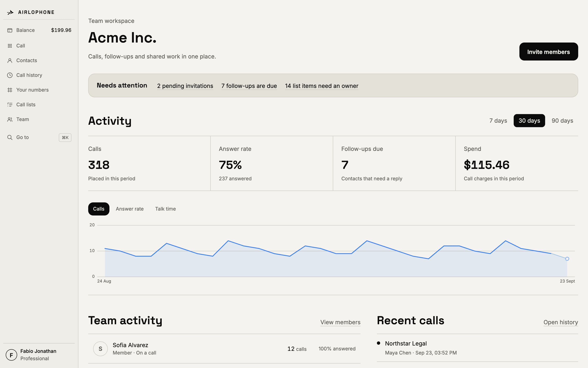Open the Northstar Legal recent call
588x368 pixels.
point(478,348)
